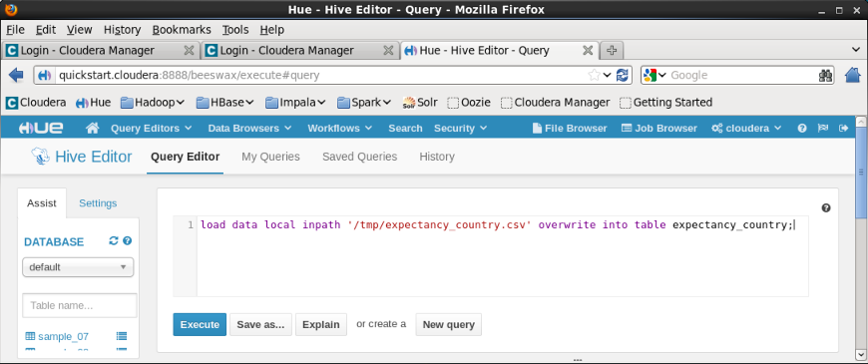868x364 pixels.
Task: Open the Oozie bookmark
Action: (x=469, y=103)
